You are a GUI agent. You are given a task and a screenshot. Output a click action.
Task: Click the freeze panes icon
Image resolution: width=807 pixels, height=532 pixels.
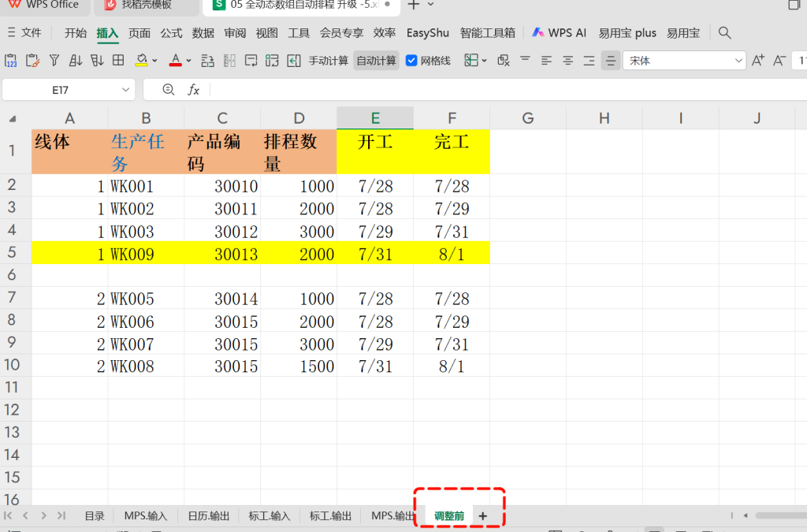[x=471, y=61]
